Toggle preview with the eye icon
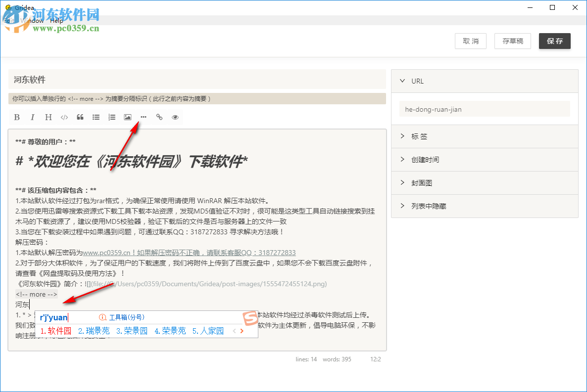 175,118
